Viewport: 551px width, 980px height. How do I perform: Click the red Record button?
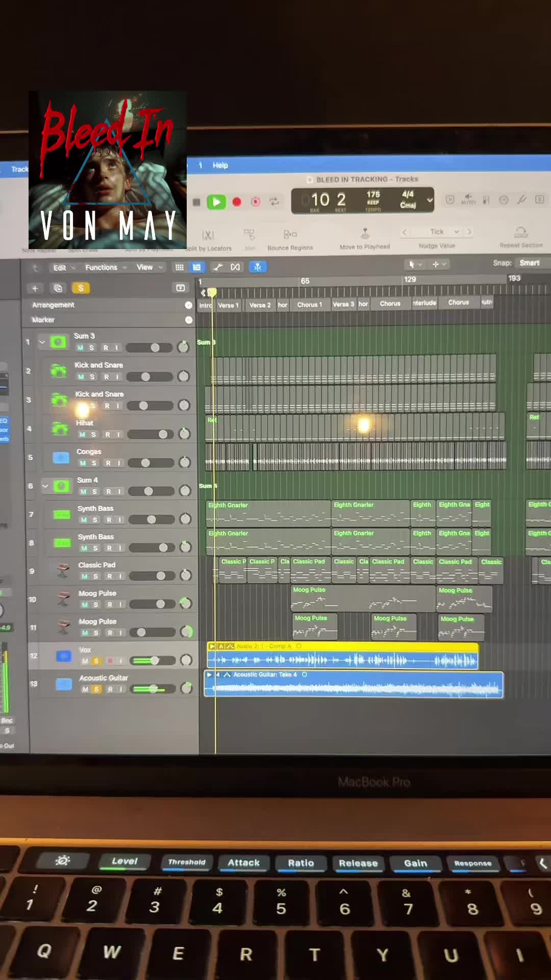click(237, 202)
